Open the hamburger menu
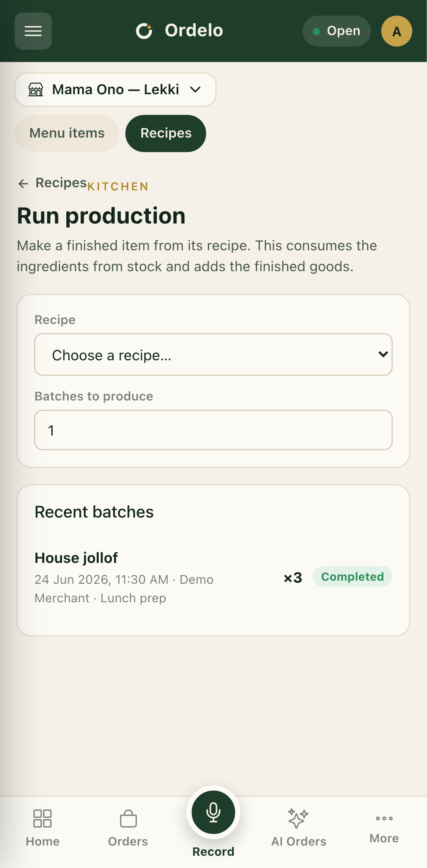This screenshot has width=427, height=868. point(33,31)
